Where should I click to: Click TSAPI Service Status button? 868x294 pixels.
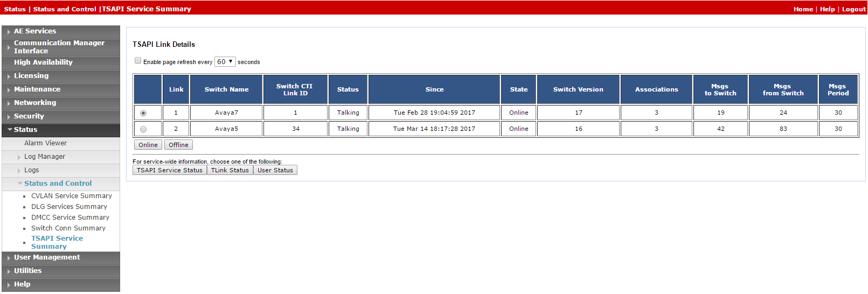pyautogui.click(x=170, y=170)
